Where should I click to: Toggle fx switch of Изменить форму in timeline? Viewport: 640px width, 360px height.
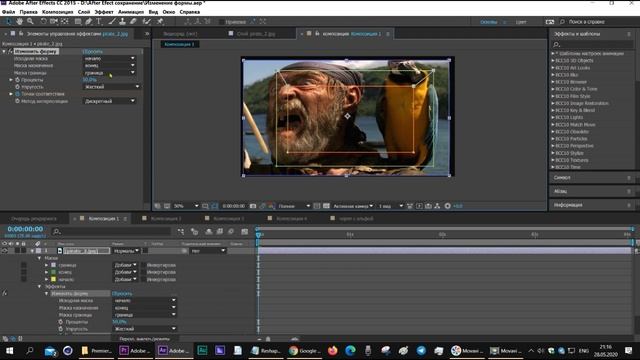point(4,293)
